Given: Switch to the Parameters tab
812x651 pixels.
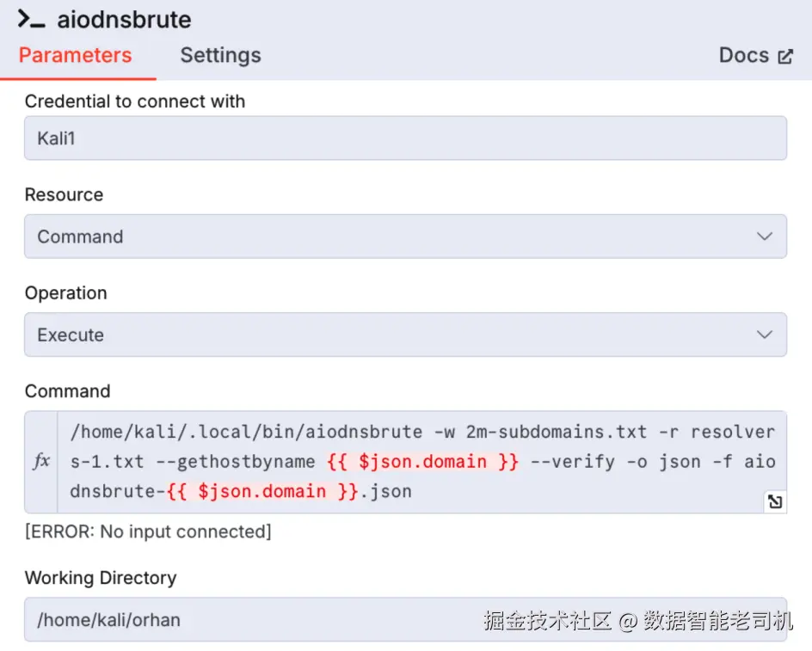Looking at the screenshot, I should tap(75, 56).
